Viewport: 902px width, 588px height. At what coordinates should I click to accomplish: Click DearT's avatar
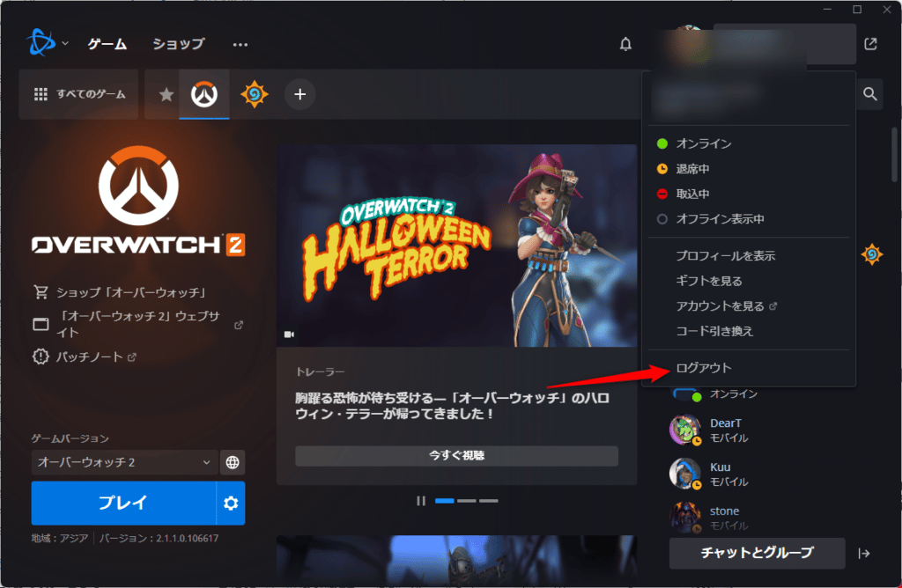click(x=685, y=430)
